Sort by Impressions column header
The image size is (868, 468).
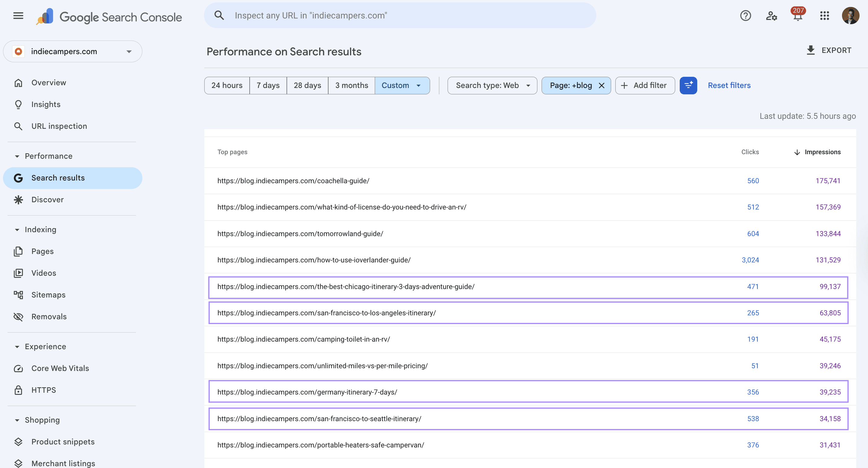coord(822,152)
